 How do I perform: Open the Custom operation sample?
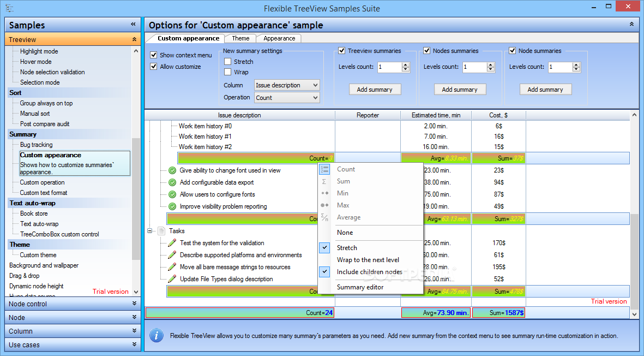(x=43, y=182)
